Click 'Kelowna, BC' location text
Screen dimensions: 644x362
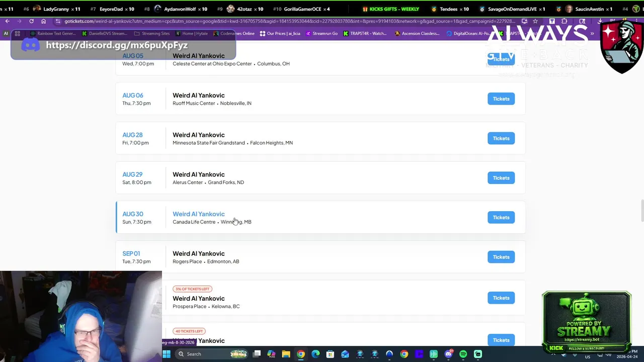[225, 306]
